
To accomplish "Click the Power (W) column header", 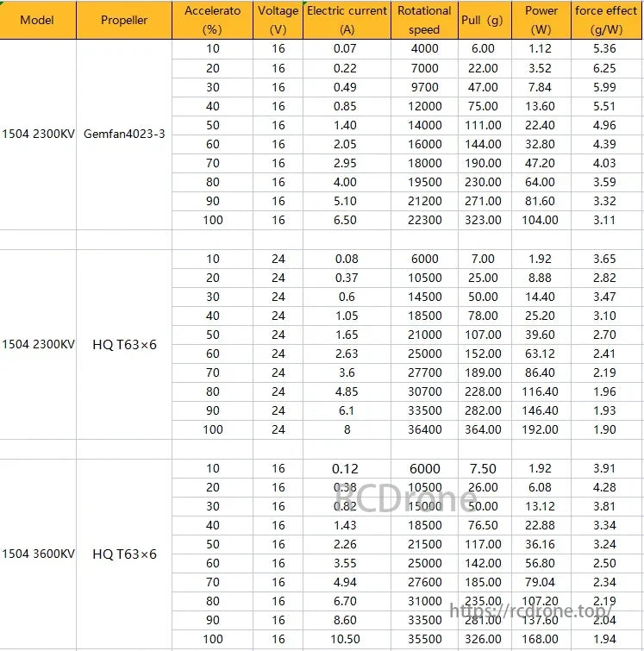I will pyautogui.click(x=541, y=20).
